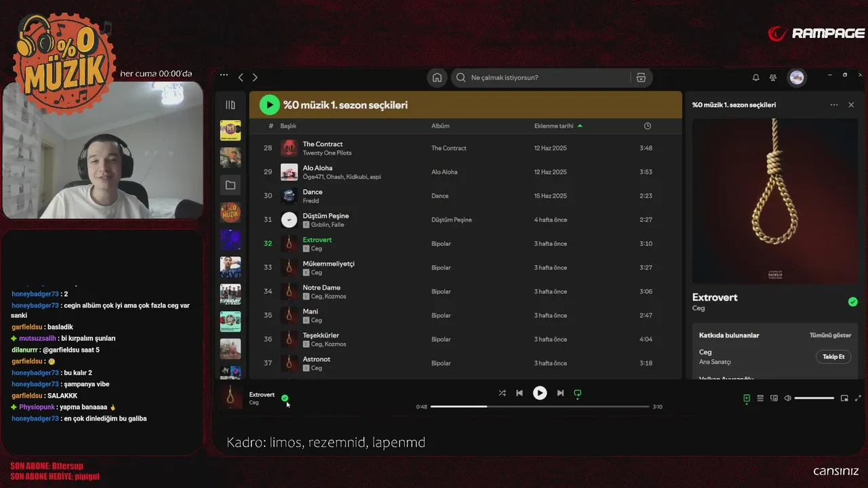This screenshot has width=868, height=488.
Task: Seek on the song progress bar
Action: [540, 407]
